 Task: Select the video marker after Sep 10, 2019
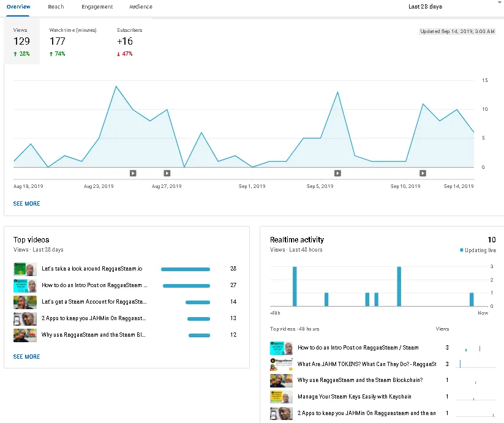[x=423, y=173]
